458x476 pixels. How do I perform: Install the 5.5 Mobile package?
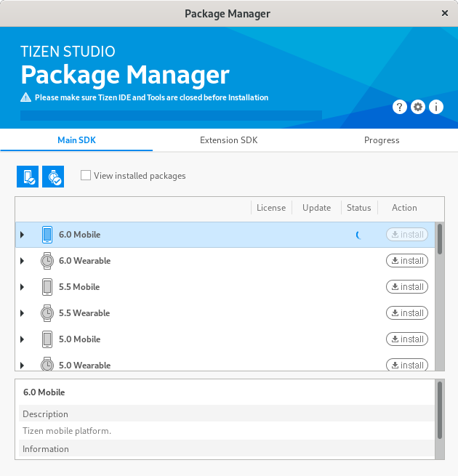[407, 287]
